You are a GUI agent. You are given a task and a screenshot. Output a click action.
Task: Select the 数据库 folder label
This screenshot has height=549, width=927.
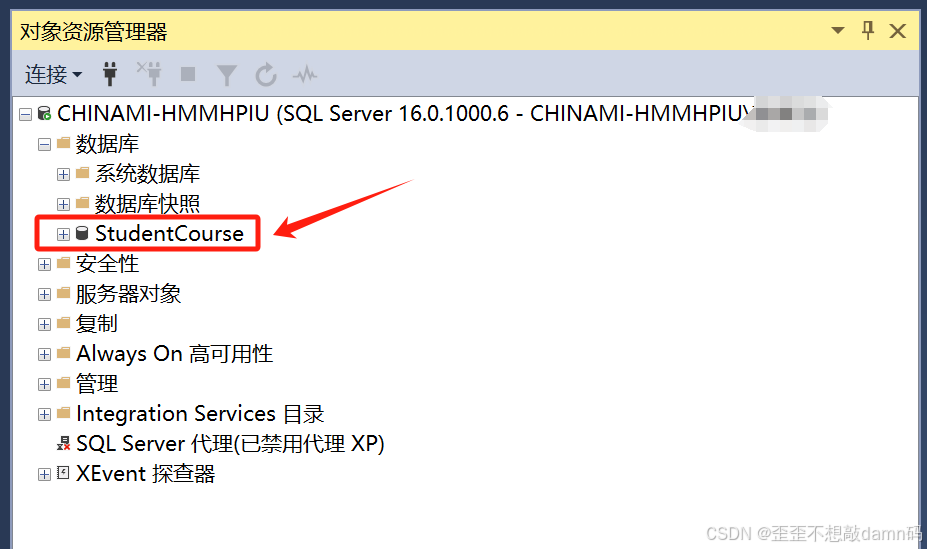coord(107,144)
